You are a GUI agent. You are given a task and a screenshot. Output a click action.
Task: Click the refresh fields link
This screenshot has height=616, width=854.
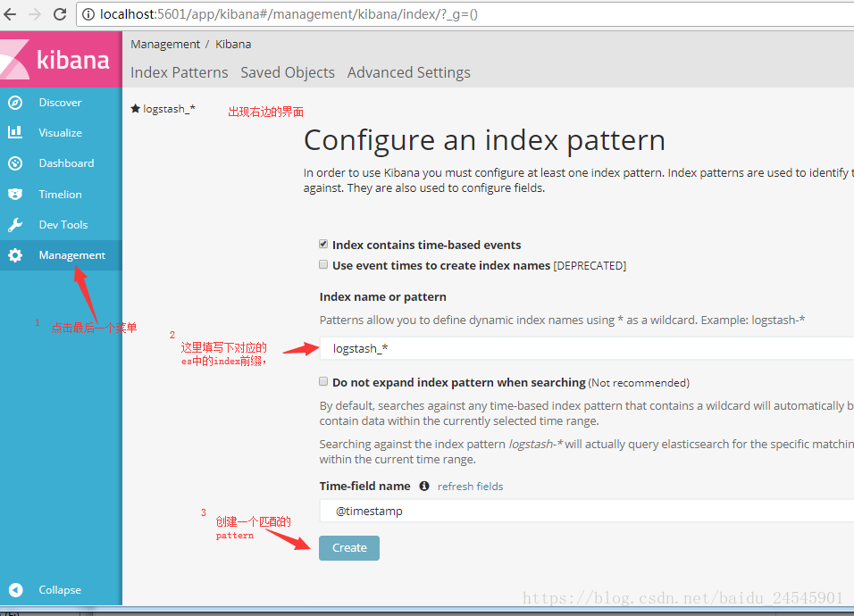tap(471, 487)
